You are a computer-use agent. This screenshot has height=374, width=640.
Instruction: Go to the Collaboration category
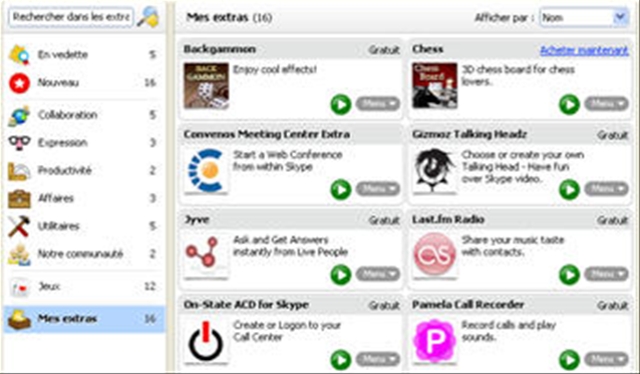pos(84,115)
